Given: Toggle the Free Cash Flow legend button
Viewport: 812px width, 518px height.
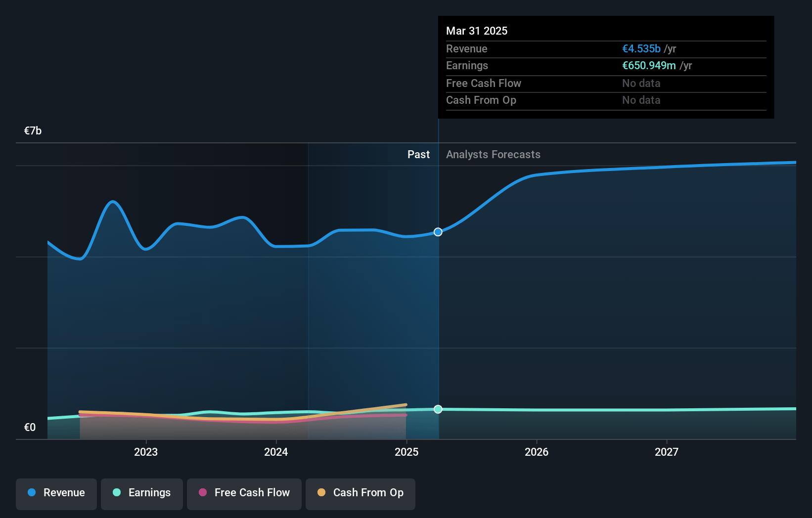Looking at the screenshot, I should pyautogui.click(x=244, y=494).
